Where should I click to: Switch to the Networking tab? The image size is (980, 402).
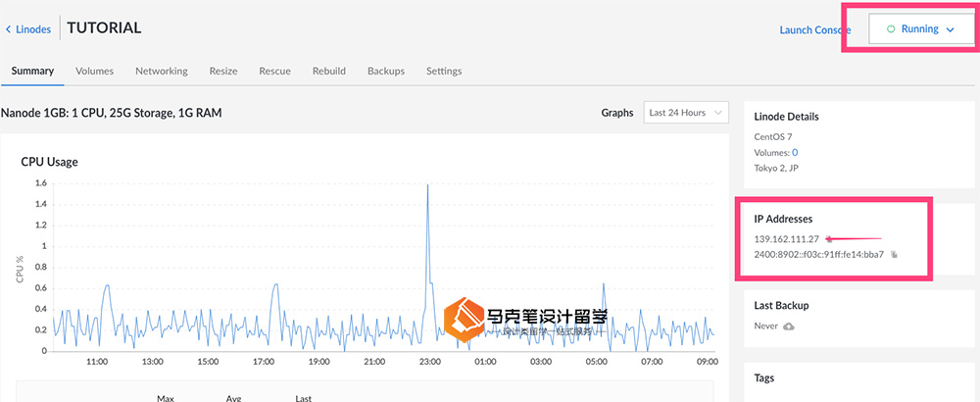tap(162, 72)
